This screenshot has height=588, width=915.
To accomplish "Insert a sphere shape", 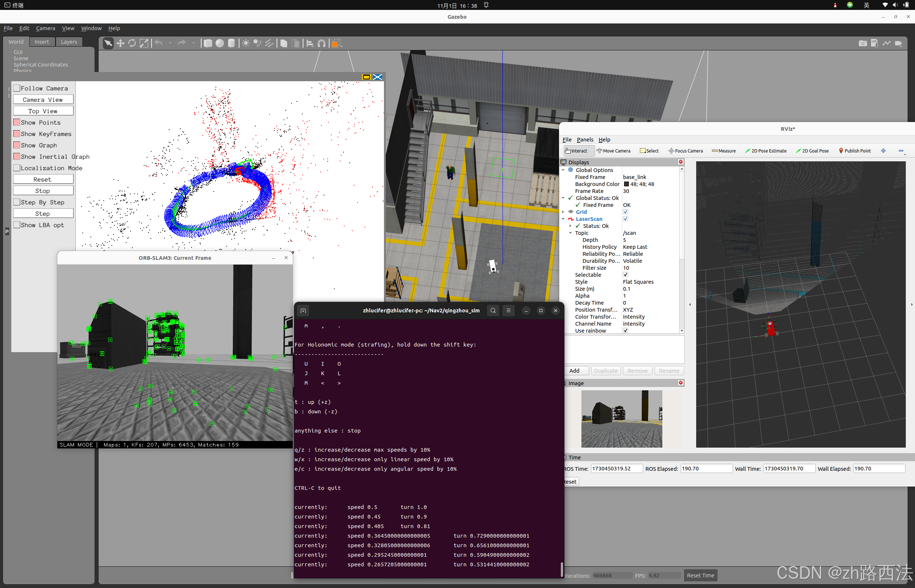I will coord(220,43).
